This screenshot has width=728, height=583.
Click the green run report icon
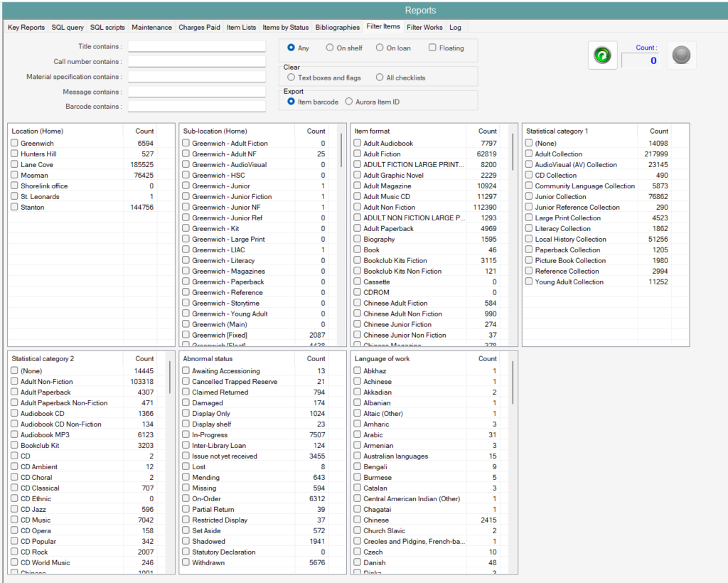click(x=602, y=55)
